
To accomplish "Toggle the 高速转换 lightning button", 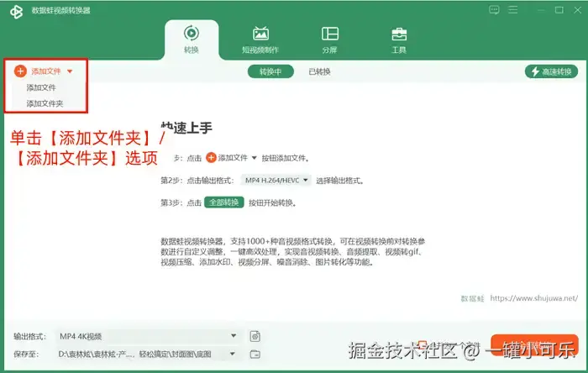I will click(x=551, y=71).
